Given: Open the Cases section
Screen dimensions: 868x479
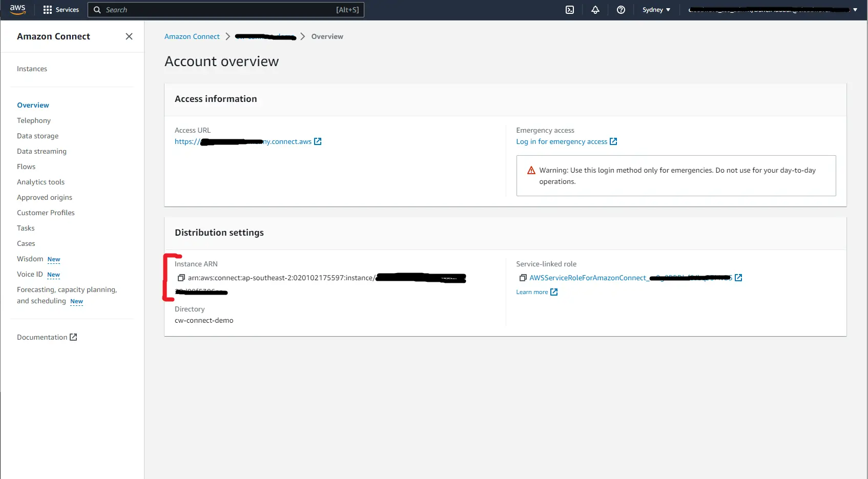Looking at the screenshot, I should tap(26, 243).
